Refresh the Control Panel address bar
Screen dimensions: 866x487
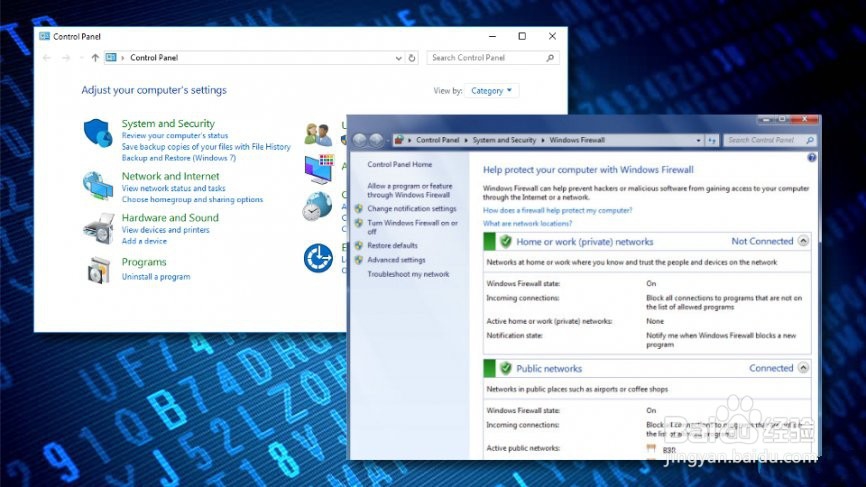pos(412,58)
